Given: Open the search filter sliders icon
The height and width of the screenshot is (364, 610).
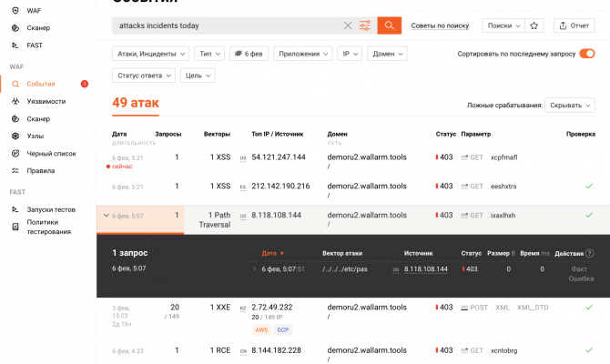Looking at the screenshot, I should [365, 25].
